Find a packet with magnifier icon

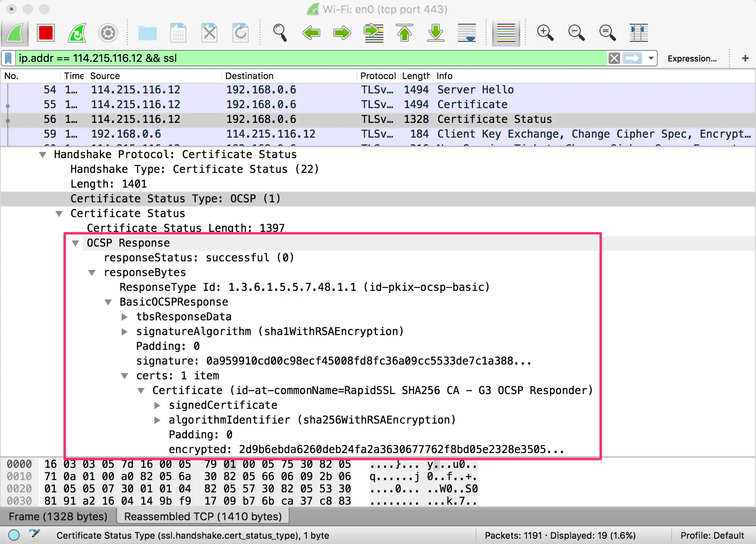click(x=280, y=33)
